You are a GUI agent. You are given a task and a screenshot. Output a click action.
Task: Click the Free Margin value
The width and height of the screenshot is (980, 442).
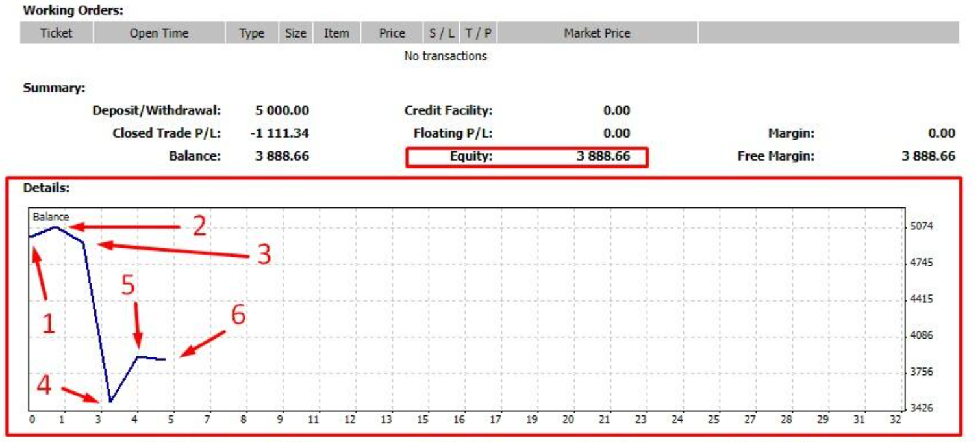928,157
